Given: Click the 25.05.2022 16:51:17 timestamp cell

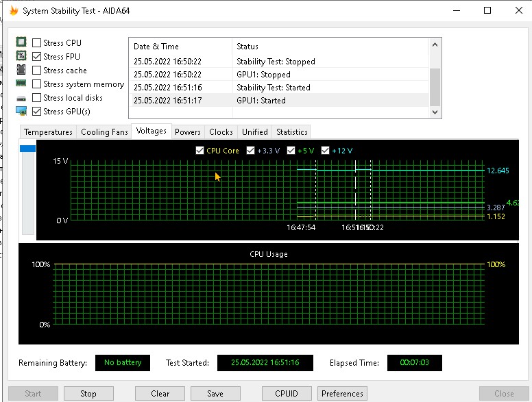Looking at the screenshot, I should [167, 101].
